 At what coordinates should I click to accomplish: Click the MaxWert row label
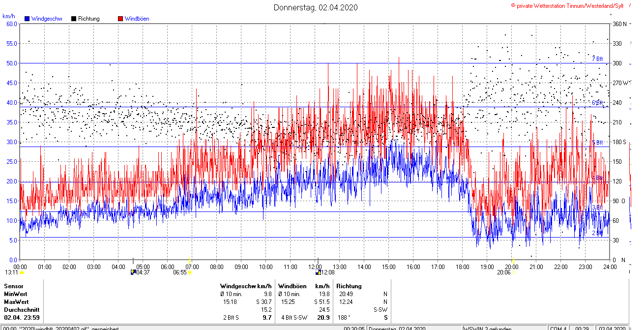(x=16, y=301)
